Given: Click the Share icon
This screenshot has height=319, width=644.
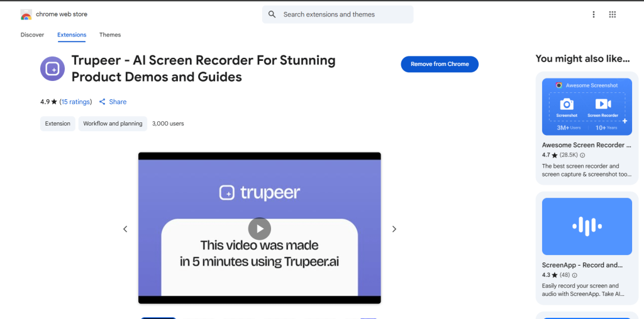Looking at the screenshot, I should (103, 102).
